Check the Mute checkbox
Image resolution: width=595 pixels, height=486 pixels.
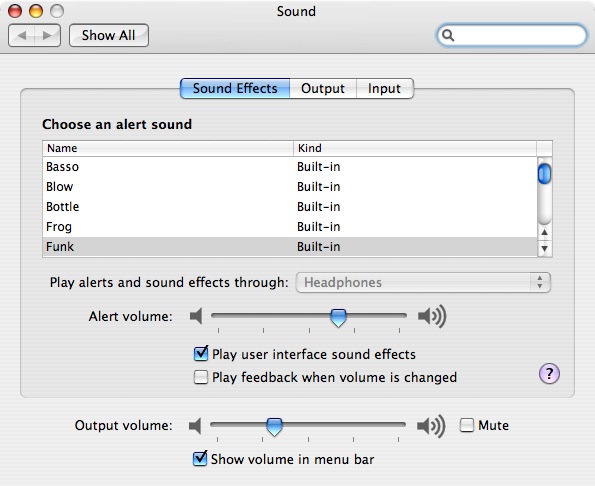pos(467,425)
